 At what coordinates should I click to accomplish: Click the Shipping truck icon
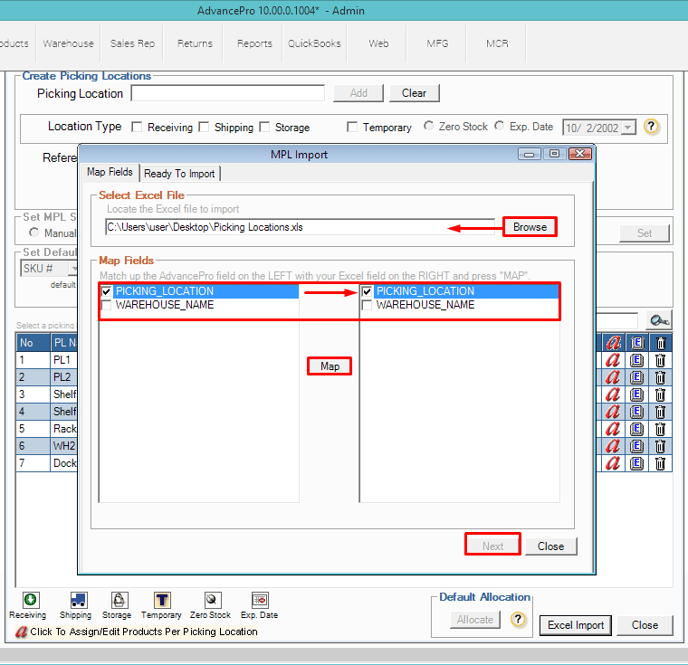click(75, 600)
